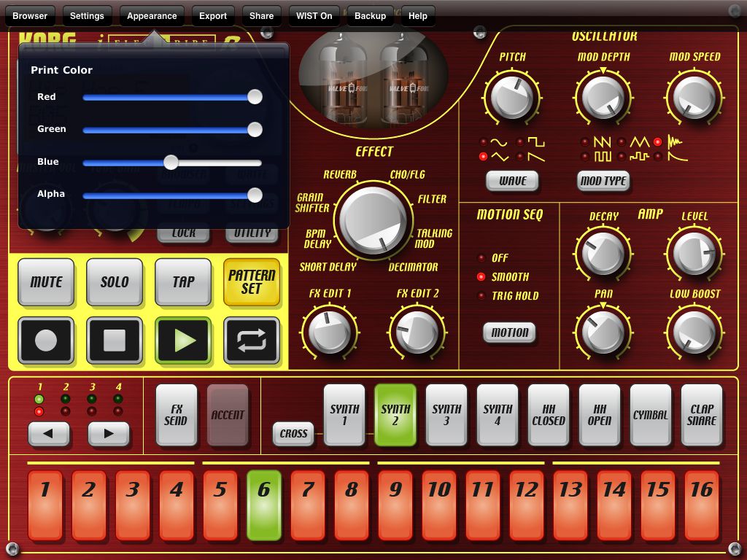Screen dimensions: 747x560
Task: Click the Wave button
Action: point(512,181)
